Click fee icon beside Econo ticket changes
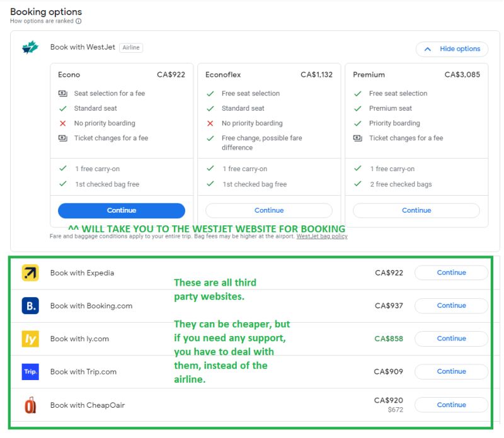504x438 pixels. coord(62,138)
